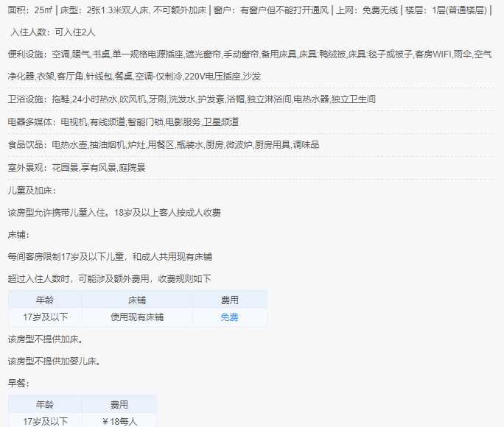Click 该房型不提供加婴儿床。 text
The height and width of the screenshot is (427, 504).
click(x=55, y=361)
